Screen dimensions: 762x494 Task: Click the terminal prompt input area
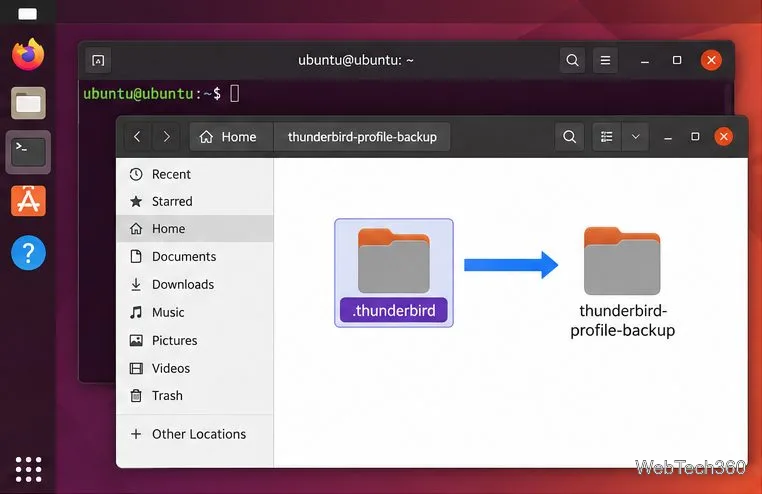tap(234, 93)
